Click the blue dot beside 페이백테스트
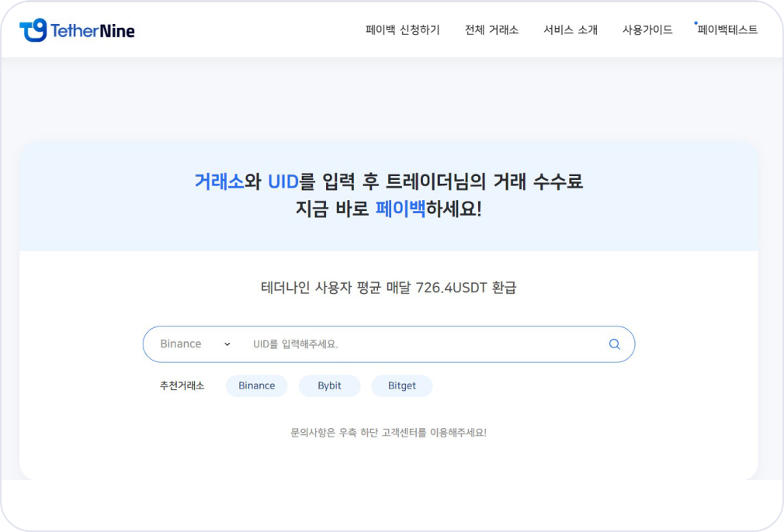Screen dimensions: 784x532 pyautogui.click(x=696, y=22)
